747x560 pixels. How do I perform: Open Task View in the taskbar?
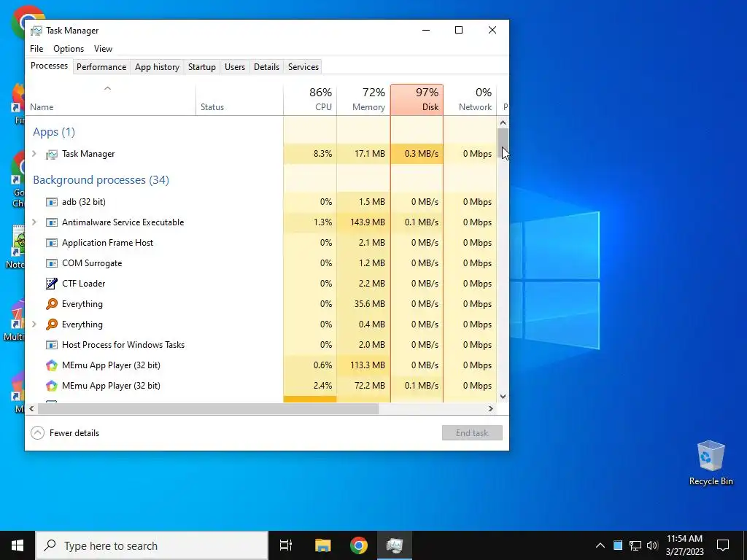(x=286, y=545)
